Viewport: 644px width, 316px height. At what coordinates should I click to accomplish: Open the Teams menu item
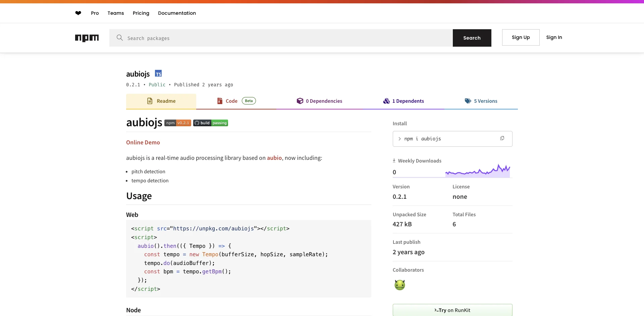116,13
